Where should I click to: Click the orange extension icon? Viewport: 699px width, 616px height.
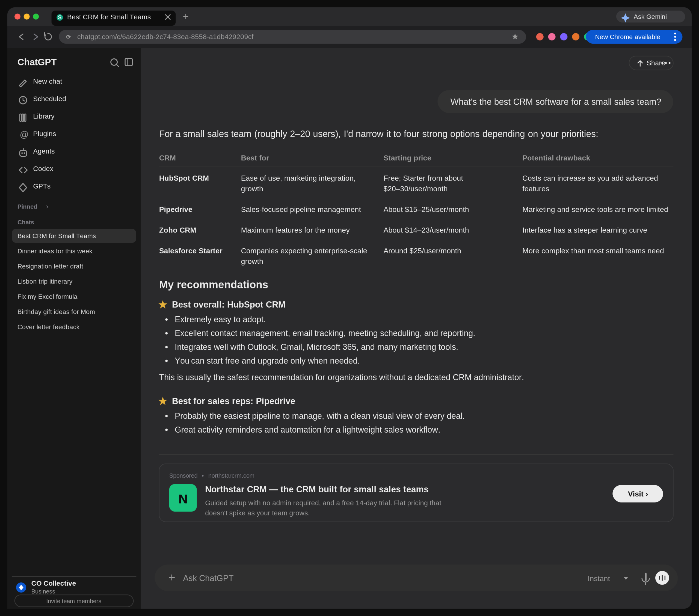[x=576, y=37]
